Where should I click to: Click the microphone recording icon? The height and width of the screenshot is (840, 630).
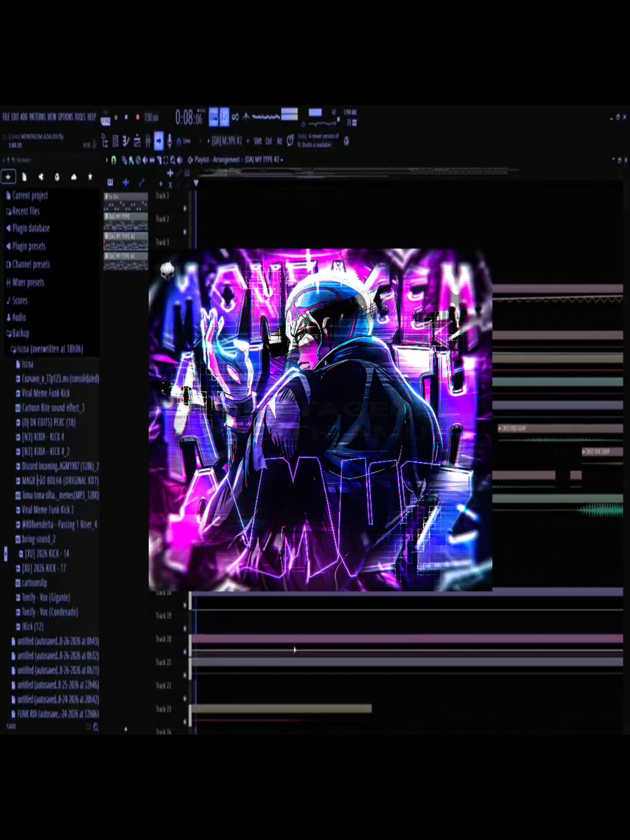tap(170, 141)
